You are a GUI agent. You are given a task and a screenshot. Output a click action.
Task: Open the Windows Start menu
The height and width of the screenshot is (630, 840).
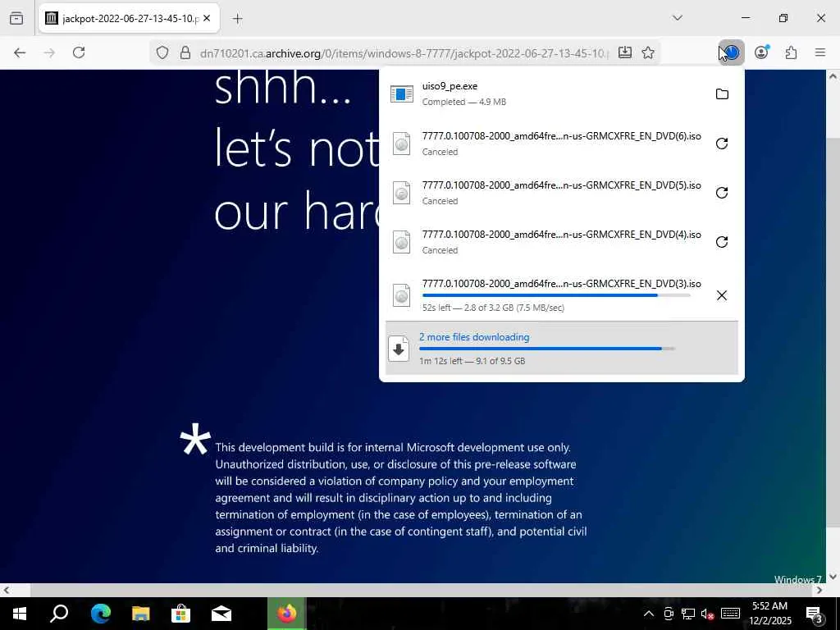click(x=20, y=614)
